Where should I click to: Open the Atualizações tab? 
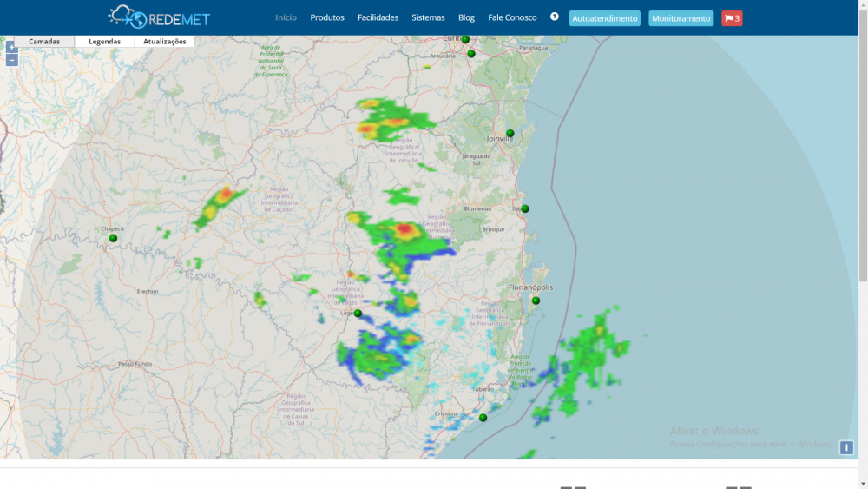pyautogui.click(x=164, y=41)
